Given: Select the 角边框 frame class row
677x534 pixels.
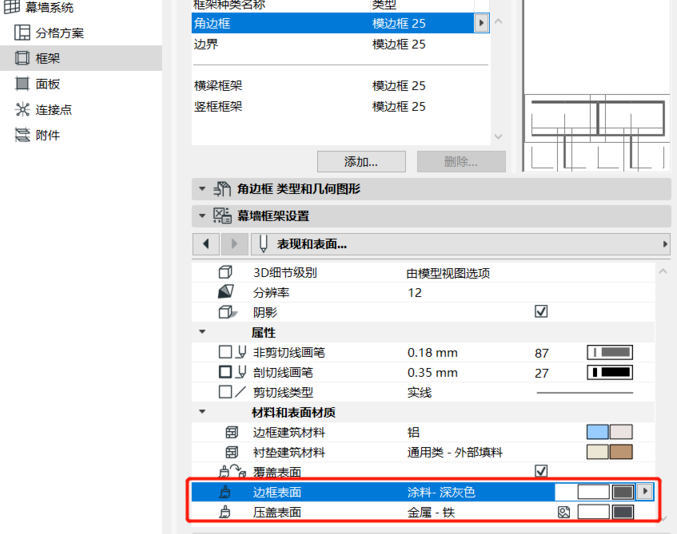Looking at the screenshot, I should pyautogui.click(x=333, y=23).
